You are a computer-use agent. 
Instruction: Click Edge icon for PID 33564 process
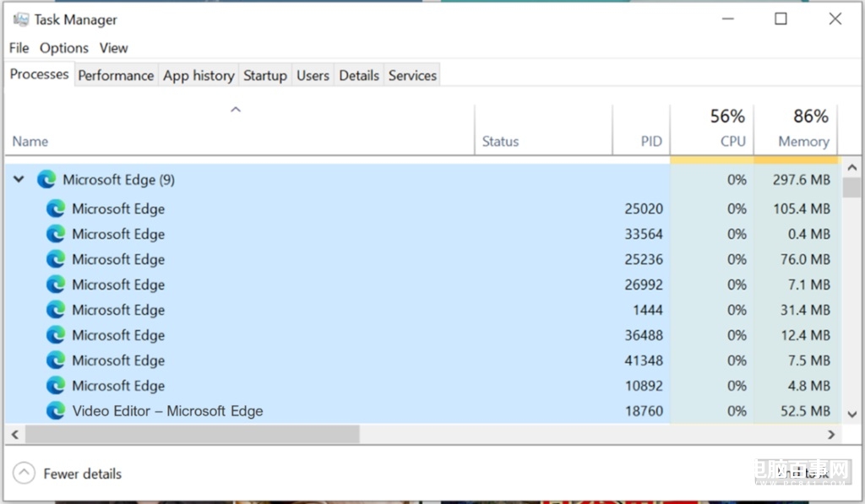coord(56,234)
